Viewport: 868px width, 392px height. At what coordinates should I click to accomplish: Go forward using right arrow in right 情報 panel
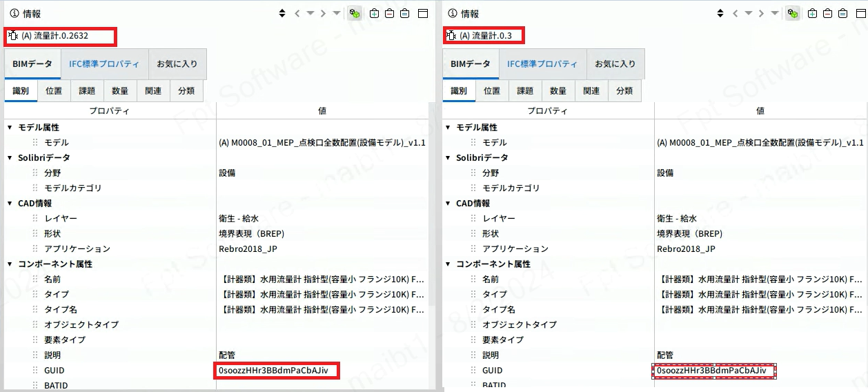point(762,13)
